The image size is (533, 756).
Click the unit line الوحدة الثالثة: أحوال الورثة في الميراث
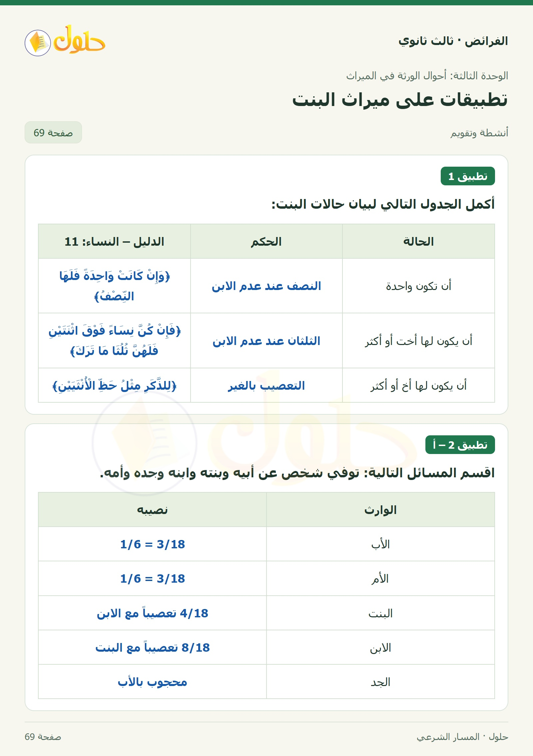coord(427,76)
